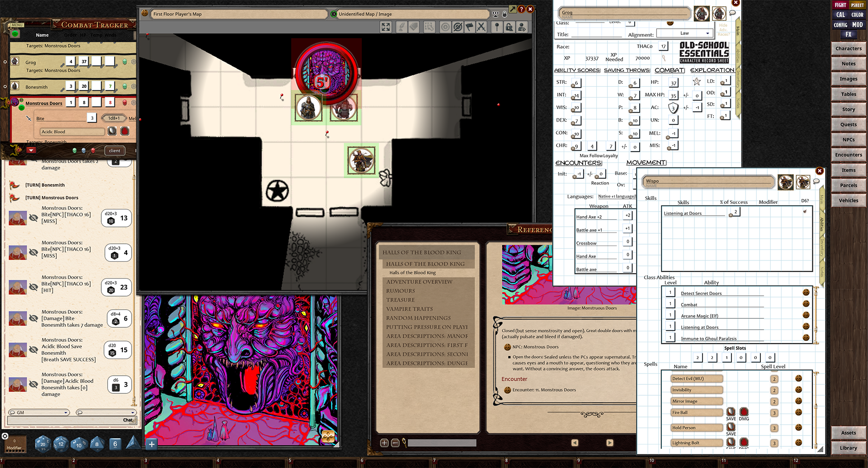Click the flag marker tool on the map
This screenshot has height=468, width=868.
click(469, 27)
